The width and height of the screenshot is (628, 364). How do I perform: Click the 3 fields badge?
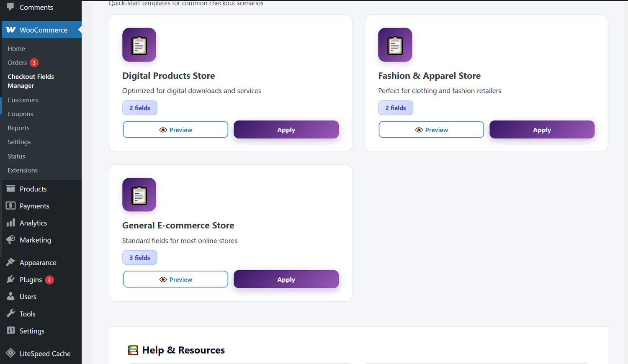tap(140, 257)
